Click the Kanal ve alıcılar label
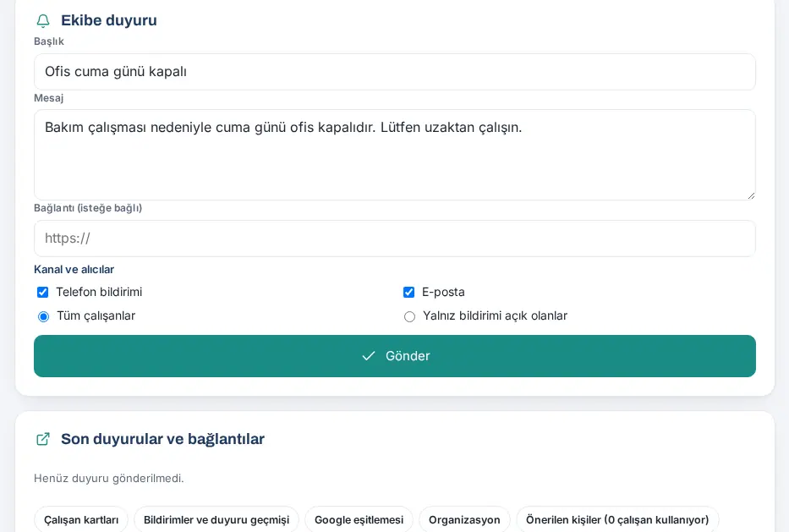Image resolution: width=789 pixels, height=532 pixels. (74, 269)
